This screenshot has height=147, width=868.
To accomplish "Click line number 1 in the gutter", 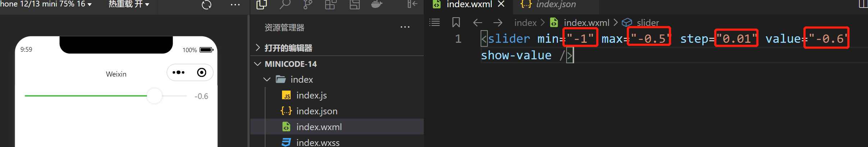I will [458, 38].
